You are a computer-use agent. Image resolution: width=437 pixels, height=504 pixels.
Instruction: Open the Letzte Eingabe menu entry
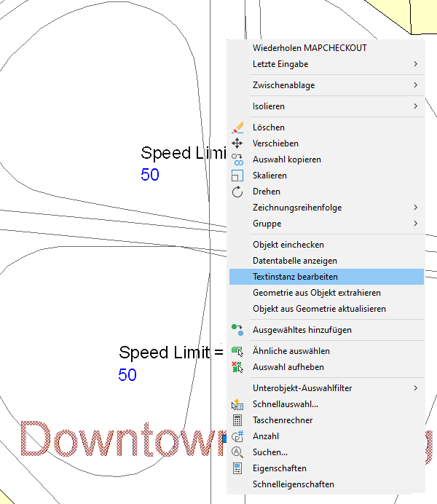point(326,64)
